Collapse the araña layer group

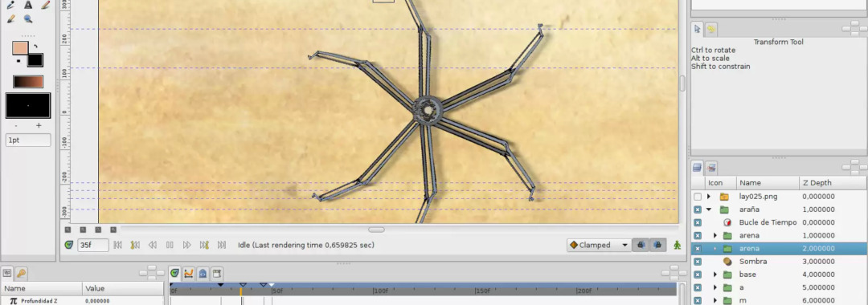click(x=709, y=209)
